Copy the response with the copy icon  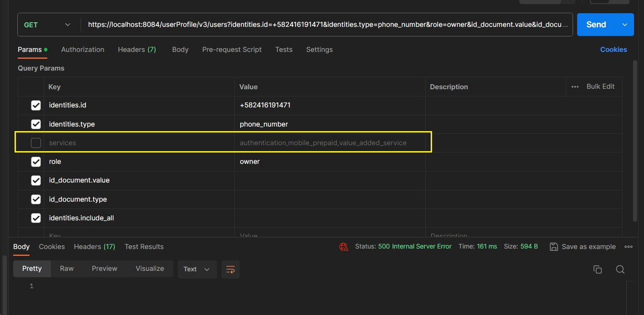click(598, 269)
